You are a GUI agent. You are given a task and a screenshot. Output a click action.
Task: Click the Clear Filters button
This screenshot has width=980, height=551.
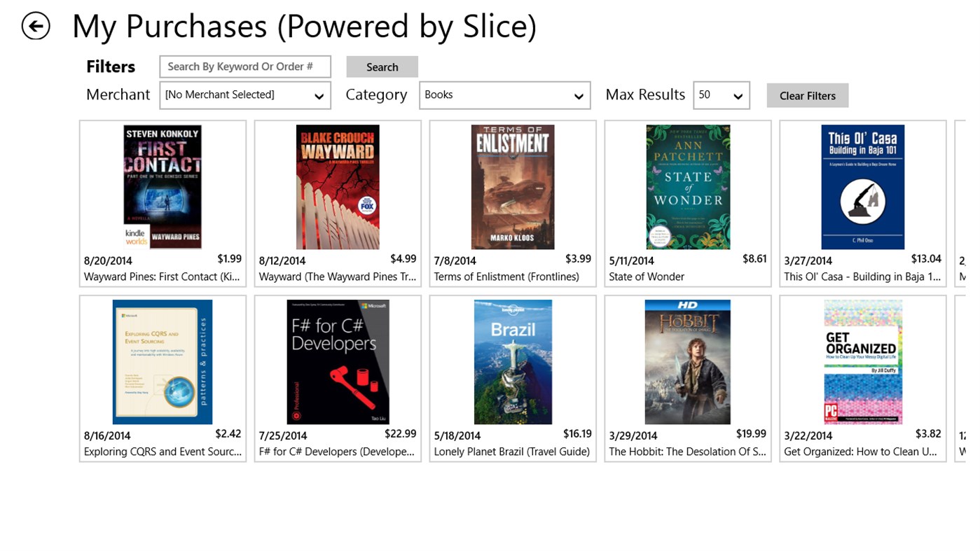pos(807,95)
